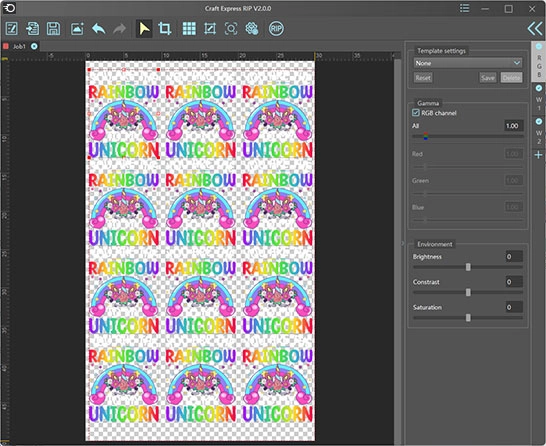
Task: Click the Brightness slider handle
Action: pyautogui.click(x=468, y=267)
